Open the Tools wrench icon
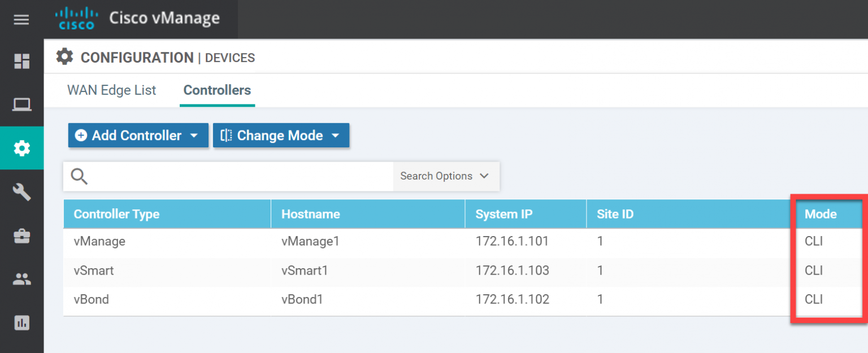The height and width of the screenshot is (353, 868). coord(21,192)
